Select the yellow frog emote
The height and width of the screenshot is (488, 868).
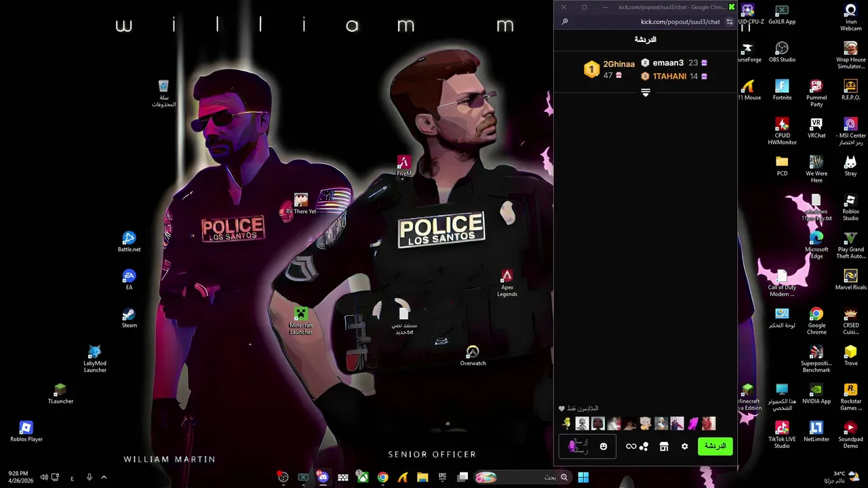pyautogui.click(x=567, y=424)
